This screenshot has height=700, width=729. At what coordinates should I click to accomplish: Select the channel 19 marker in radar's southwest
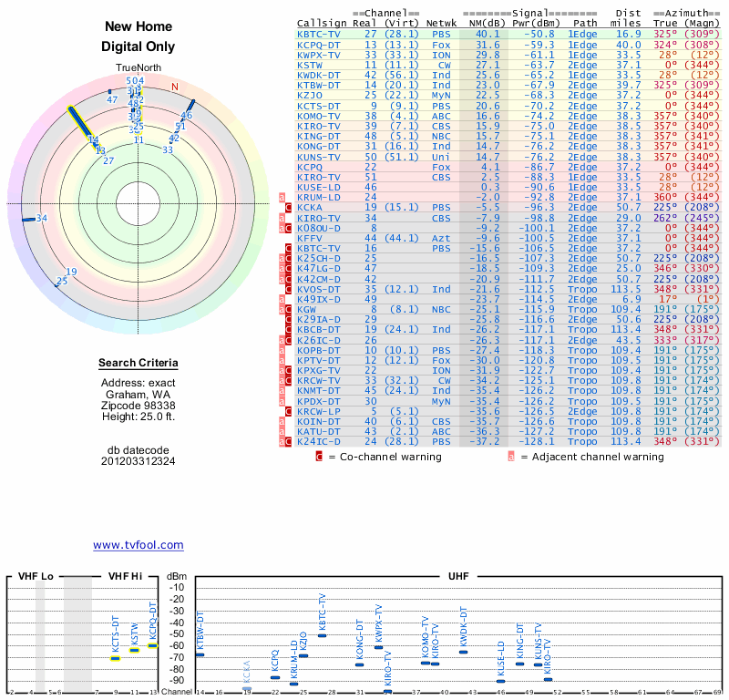click(71, 272)
